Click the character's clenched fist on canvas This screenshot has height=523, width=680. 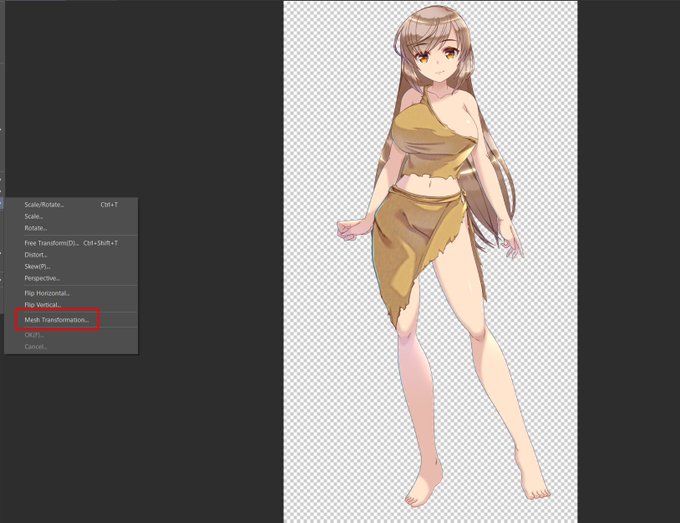[x=349, y=230]
